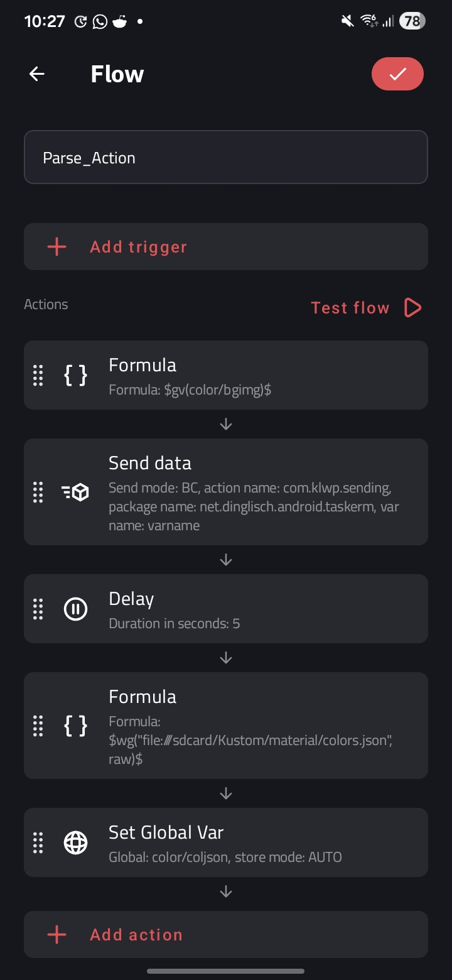Open the Send data action icon
452x980 pixels.
(75, 492)
